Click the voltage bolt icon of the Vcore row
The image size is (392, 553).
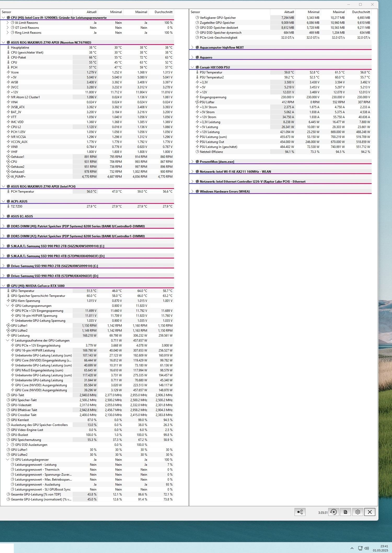[8, 72]
